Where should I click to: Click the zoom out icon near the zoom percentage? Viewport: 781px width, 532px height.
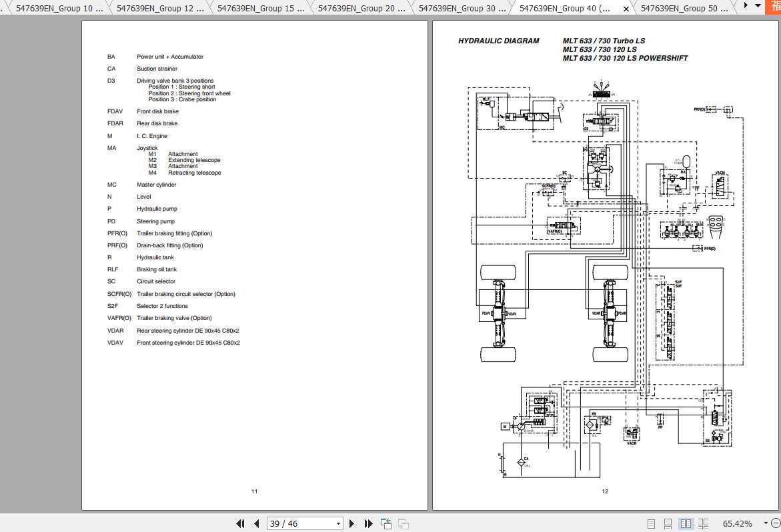pyautogui.click(x=776, y=521)
